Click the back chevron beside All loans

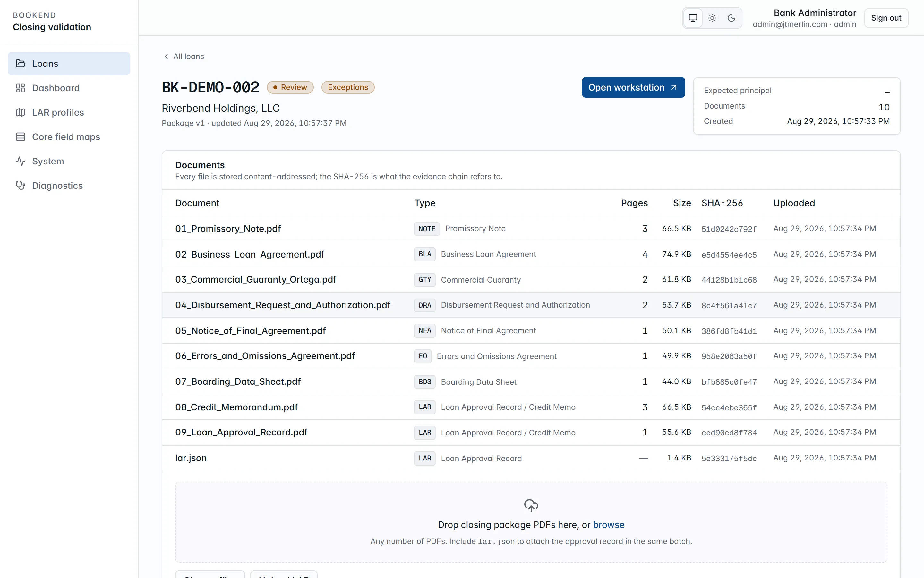(166, 57)
